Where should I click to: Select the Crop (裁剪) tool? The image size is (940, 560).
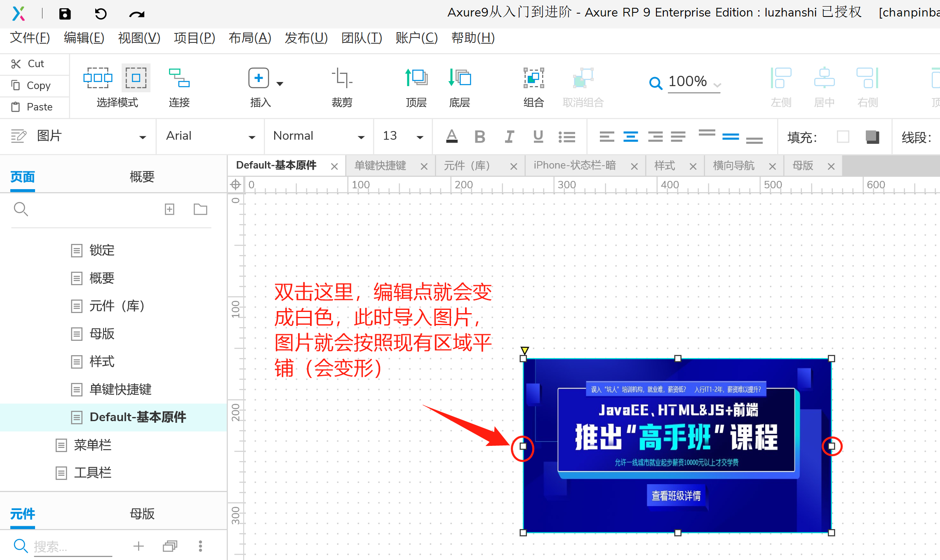coord(342,78)
